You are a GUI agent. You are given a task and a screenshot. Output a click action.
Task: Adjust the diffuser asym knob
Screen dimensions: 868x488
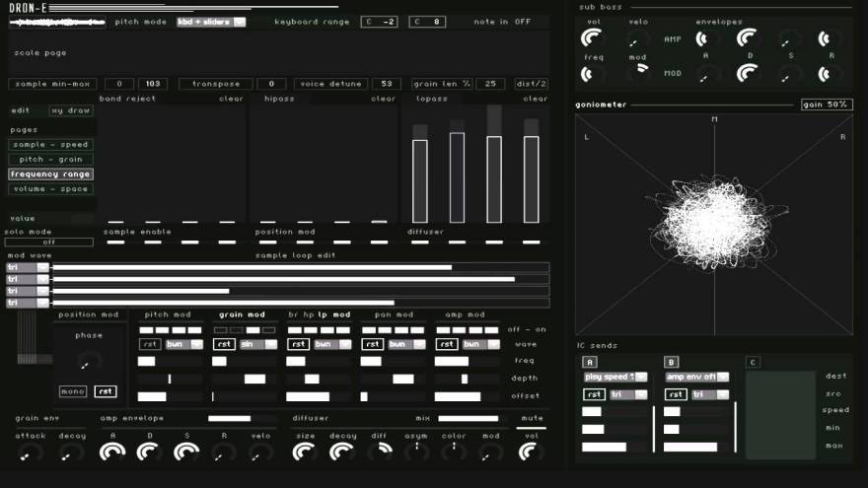tap(416, 453)
